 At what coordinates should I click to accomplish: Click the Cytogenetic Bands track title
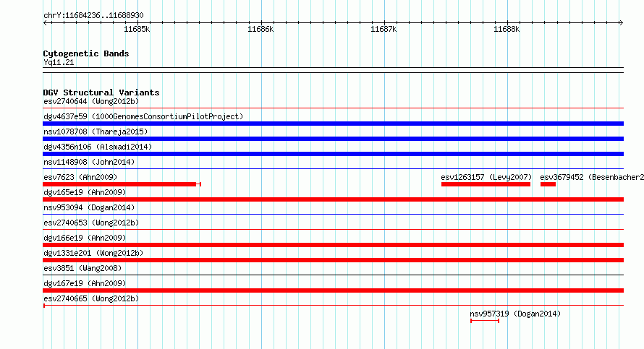tap(86, 53)
